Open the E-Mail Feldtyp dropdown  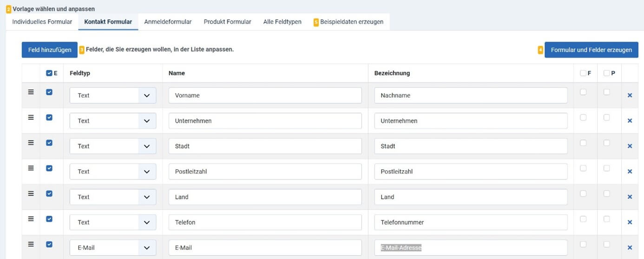pyautogui.click(x=113, y=248)
